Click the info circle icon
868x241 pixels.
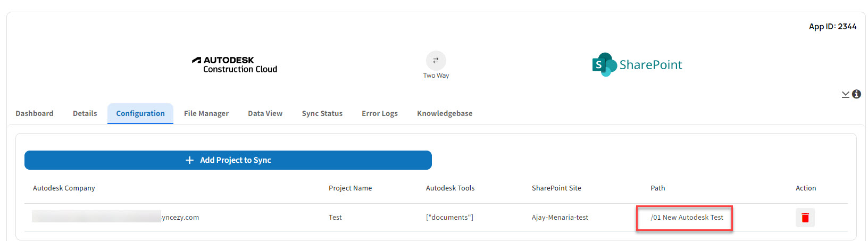pos(856,94)
